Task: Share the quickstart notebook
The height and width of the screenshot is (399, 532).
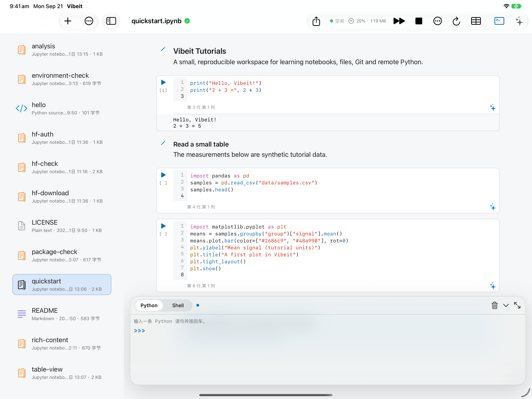Action: click(316, 21)
